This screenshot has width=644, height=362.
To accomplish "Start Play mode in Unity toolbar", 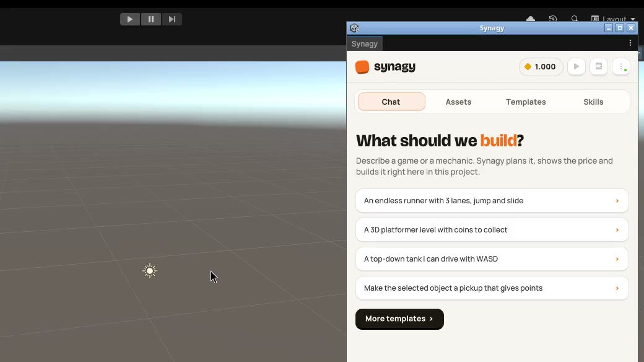I will [x=130, y=19].
